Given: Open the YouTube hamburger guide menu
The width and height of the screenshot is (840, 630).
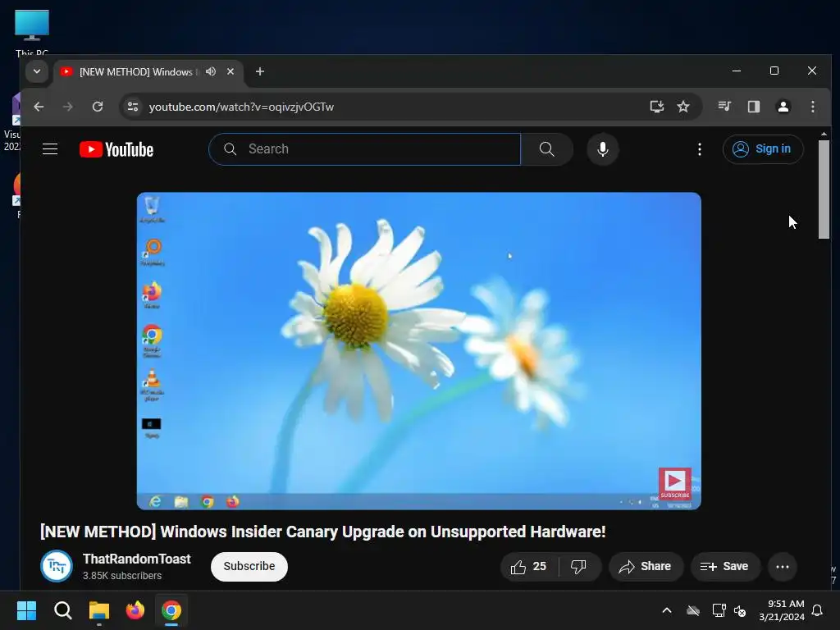Looking at the screenshot, I should tap(50, 149).
